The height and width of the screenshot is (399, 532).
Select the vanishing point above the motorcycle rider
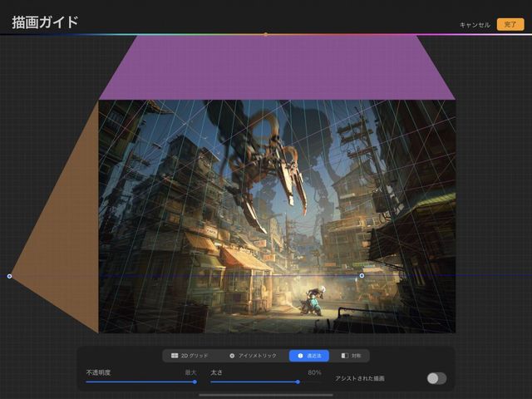point(362,275)
